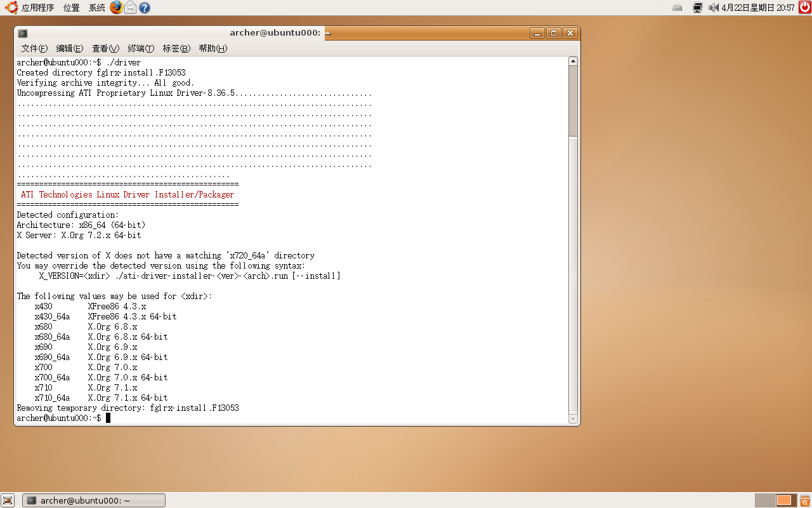Launch Firefox web browser from panel
This screenshot has width=812, height=508.
coord(116,8)
